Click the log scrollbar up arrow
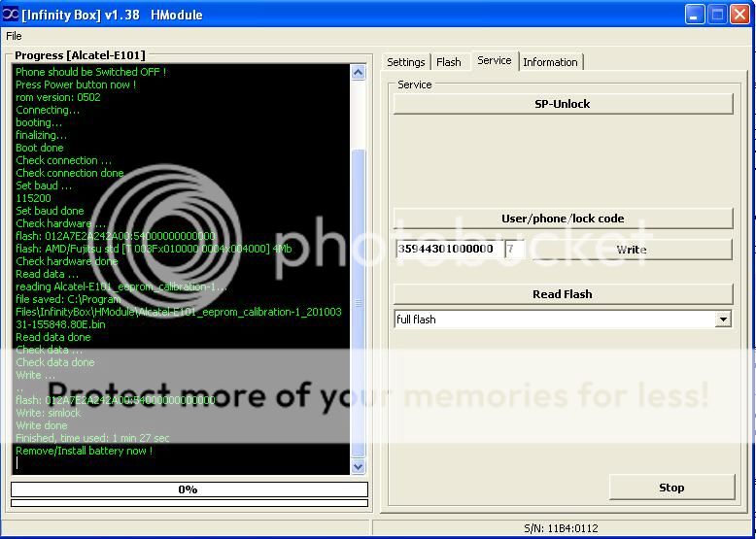756x539 pixels. pos(358,73)
